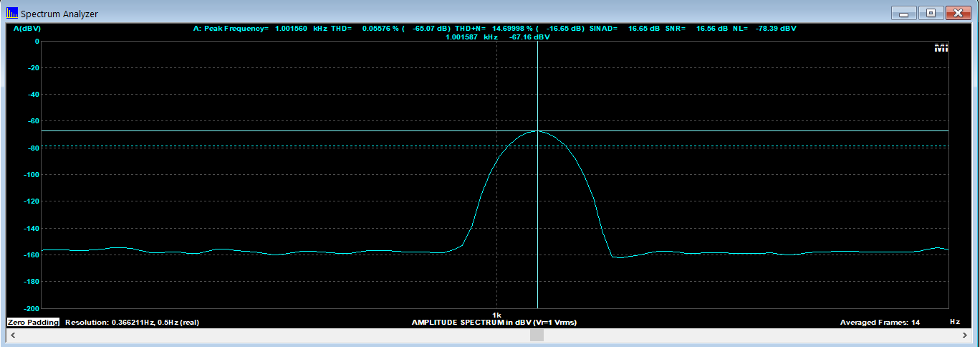Screen dimensions: 980x347
Task: Maximize the Spectrum Analyzer window
Action: pos(931,13)
